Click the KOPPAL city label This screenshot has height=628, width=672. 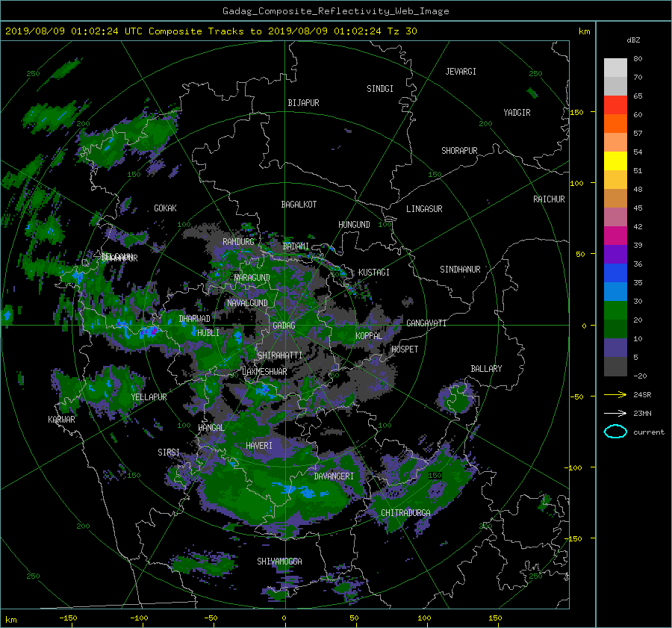coord(369,336)
